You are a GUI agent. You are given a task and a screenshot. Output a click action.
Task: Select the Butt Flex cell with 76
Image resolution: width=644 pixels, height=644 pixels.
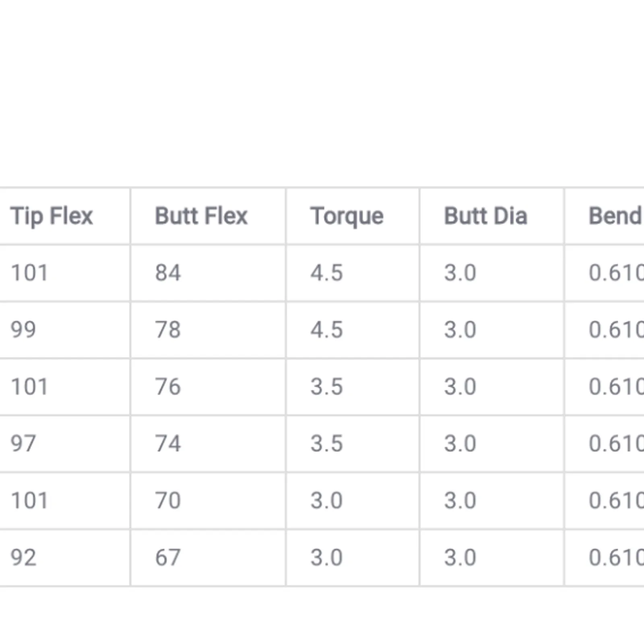point(168,387)
